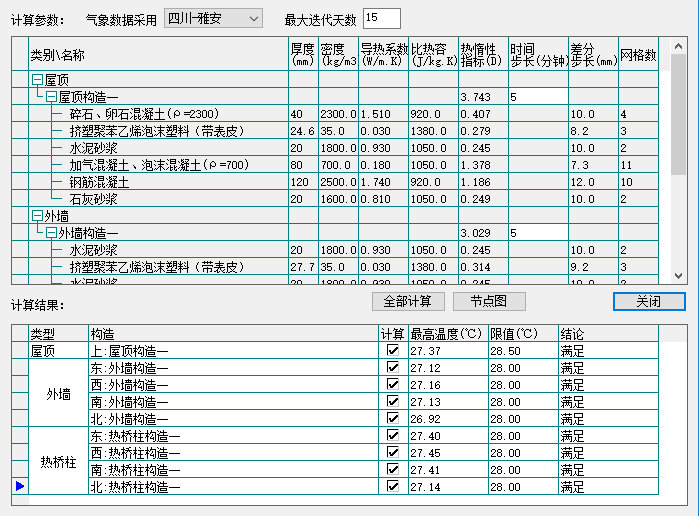Viewport: 699px width, 516px height.
Task: Select the 钢筋混凝土 material row
Action: 100,182
